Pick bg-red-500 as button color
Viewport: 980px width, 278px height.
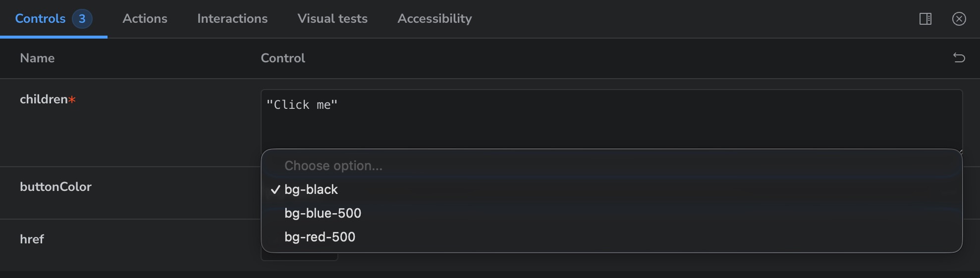tap(320, 237)
